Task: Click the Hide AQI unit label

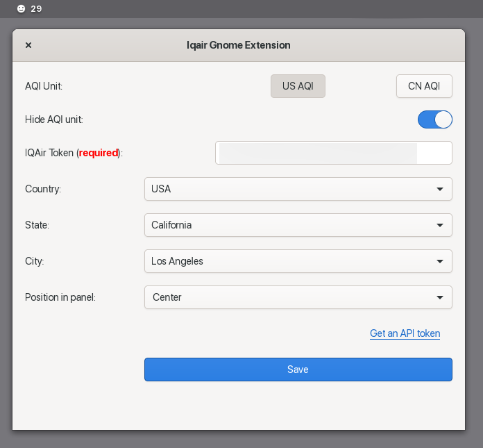Action: click(54, 119)
